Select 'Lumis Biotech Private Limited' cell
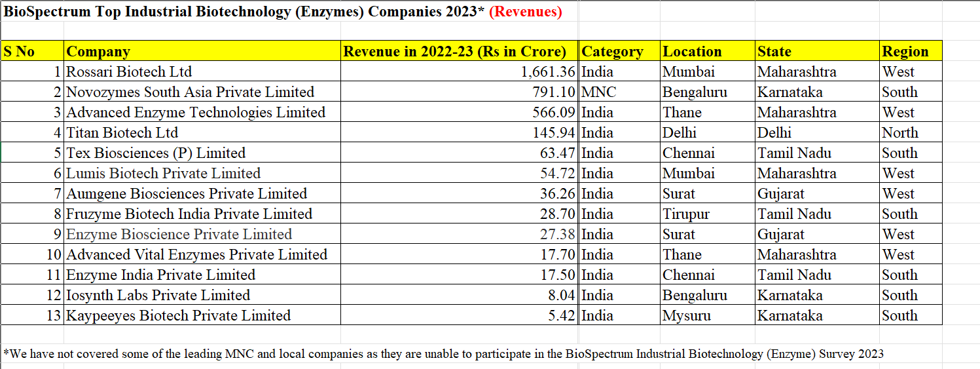Viewport: 980px width, 369px height. (202, 173)
